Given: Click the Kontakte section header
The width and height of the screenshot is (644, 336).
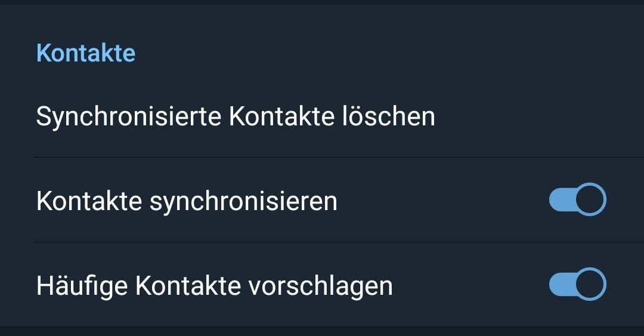Looking at the screenshot, I should point(86,53).
